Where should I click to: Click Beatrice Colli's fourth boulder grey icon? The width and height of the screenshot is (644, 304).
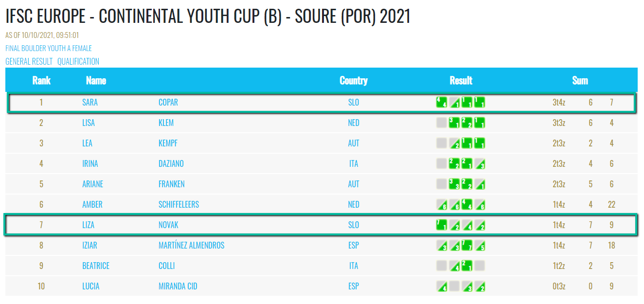[x=480, y=266]
